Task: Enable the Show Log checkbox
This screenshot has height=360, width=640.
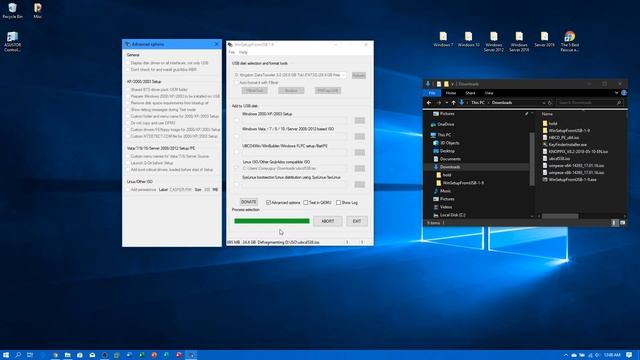Action: tap(338, 202)
